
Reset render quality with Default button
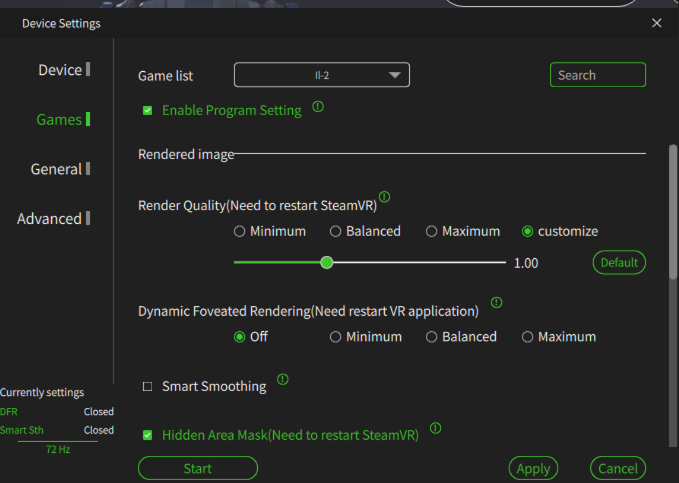click(619, 263)
